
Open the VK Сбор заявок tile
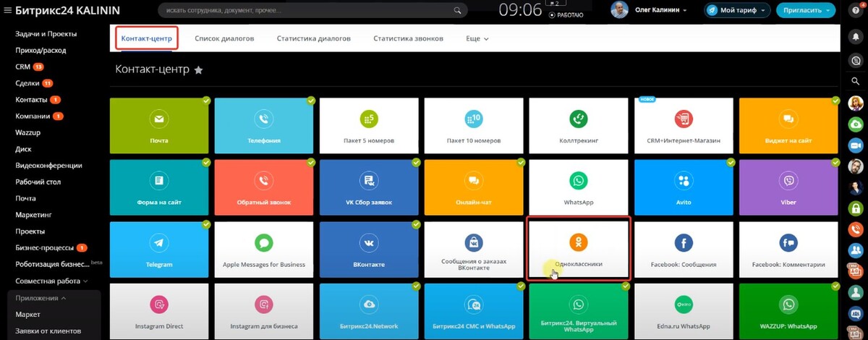pyautogui.click(x=369, y=187)
